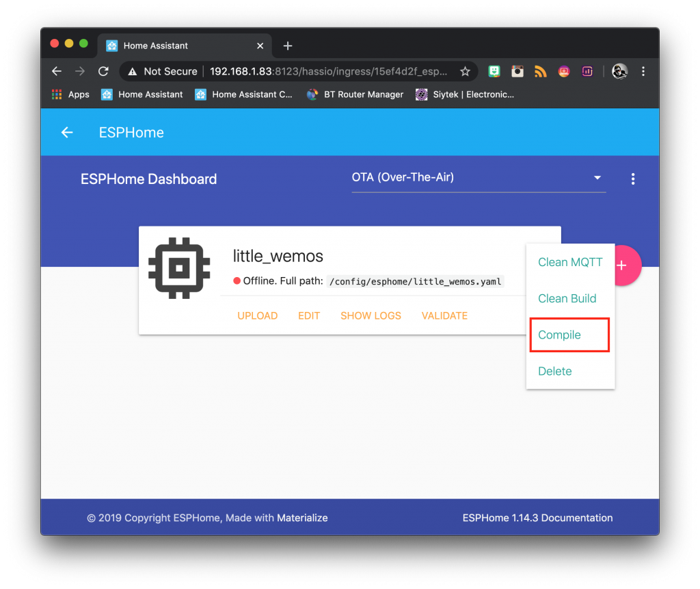The height and width of the screenshot is (589, 700).
Task: Choose Clean Build in the menu
Action: click(x=567, y=298)
